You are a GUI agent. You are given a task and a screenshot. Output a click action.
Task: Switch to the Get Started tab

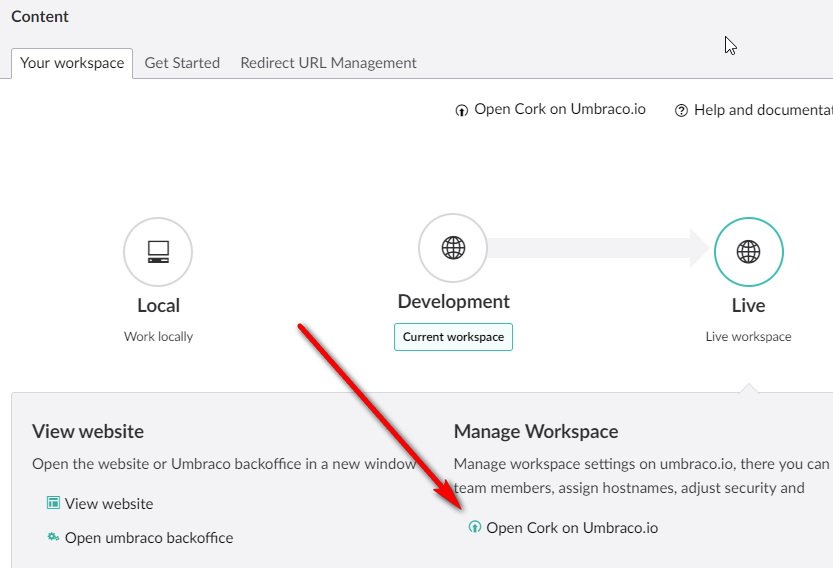[182, 63]
